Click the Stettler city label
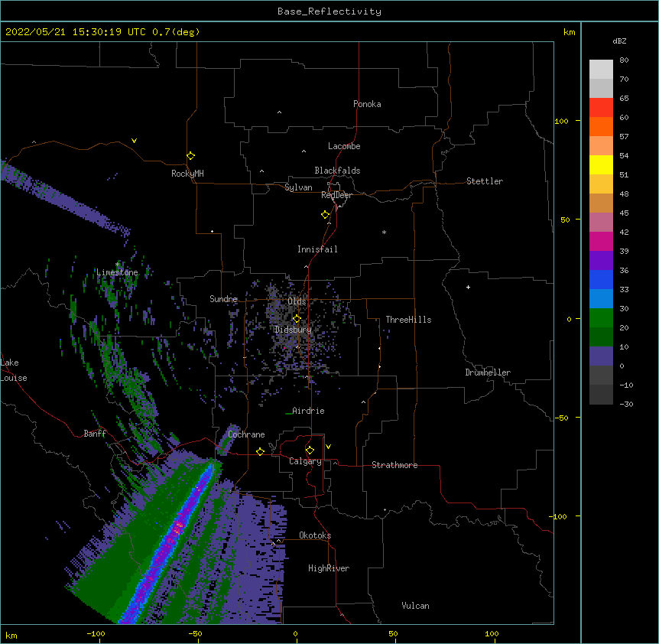659x644 pixels. (485, 181)
